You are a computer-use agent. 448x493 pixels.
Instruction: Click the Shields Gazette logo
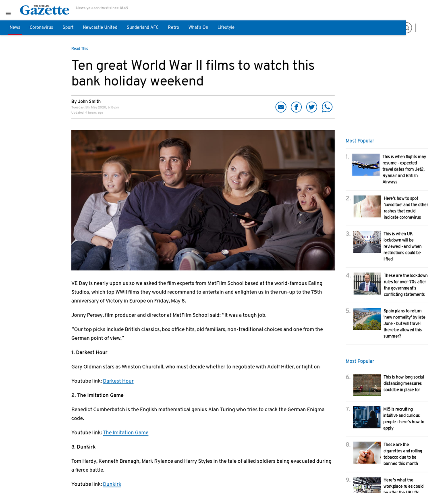point(45,10)
